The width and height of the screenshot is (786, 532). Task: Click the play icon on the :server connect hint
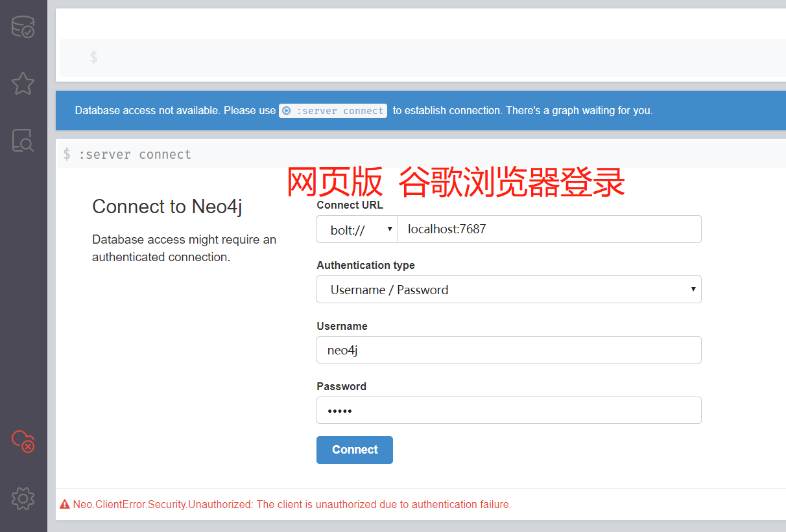coord(287,111)
